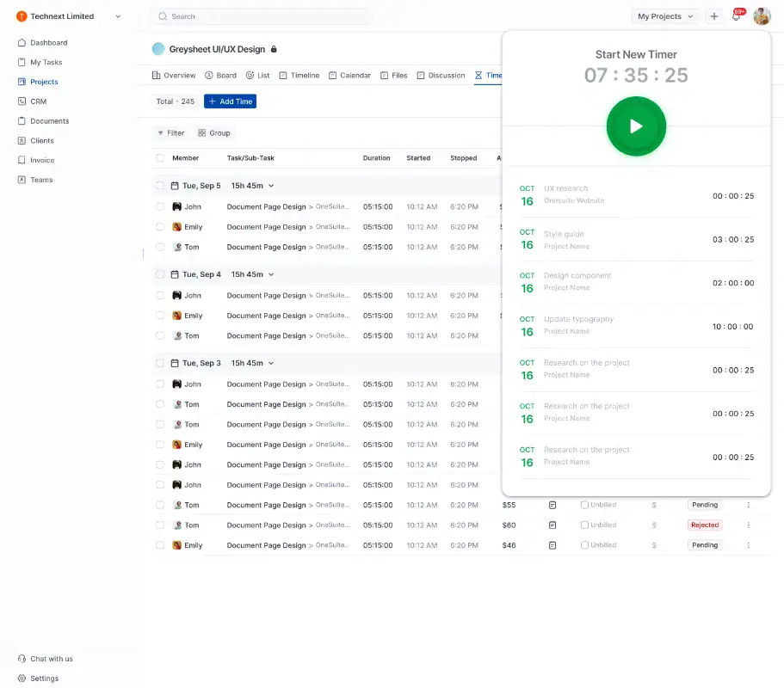
Task: Select all rows with header checkbox
Action: click(x=160, y=158)
